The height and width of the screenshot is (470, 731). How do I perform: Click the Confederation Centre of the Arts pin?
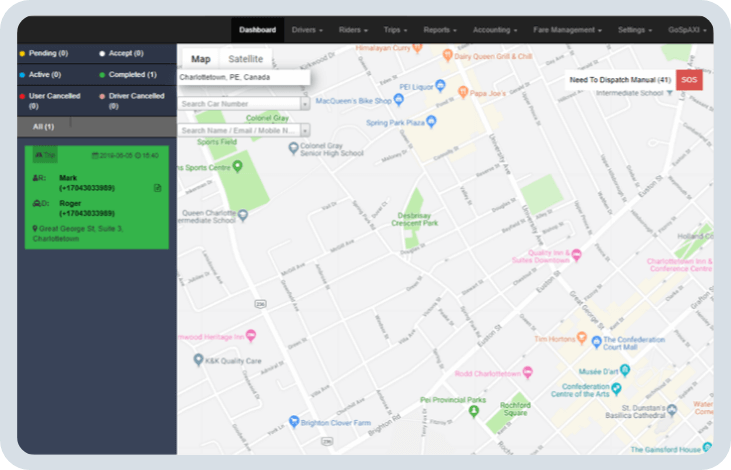click(616, 388)
